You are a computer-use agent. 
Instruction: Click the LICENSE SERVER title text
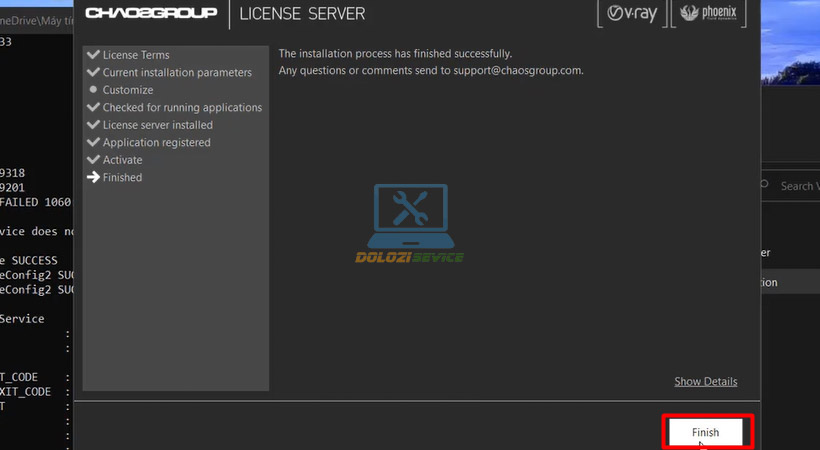click(x=302, y=14)
